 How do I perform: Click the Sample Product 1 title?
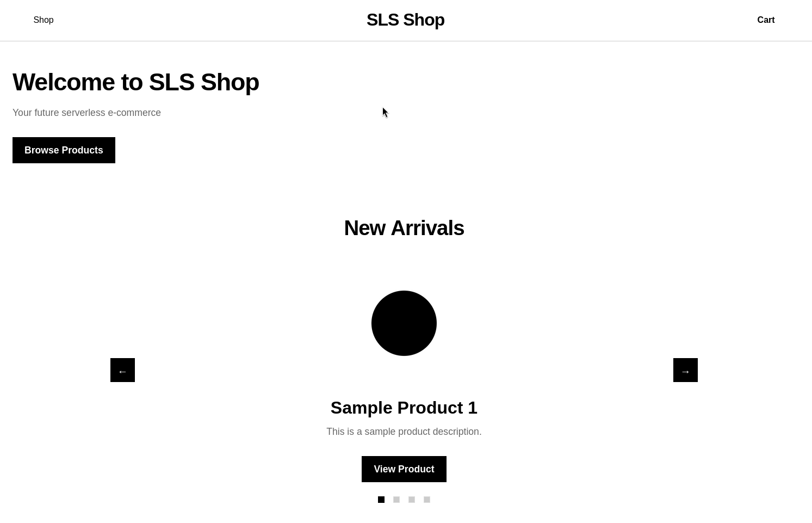click(x=404, y=407)
